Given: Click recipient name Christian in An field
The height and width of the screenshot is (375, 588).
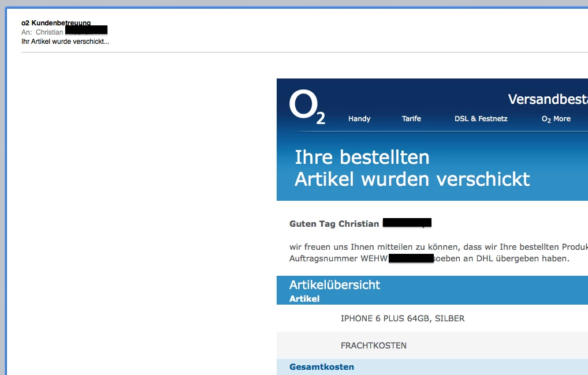Looking at the screenshot, I should click(x=49, y=32).
